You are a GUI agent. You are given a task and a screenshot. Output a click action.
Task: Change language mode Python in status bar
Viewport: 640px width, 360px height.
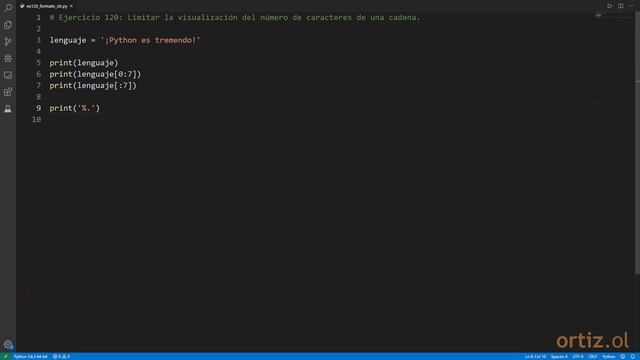[609, 356]
